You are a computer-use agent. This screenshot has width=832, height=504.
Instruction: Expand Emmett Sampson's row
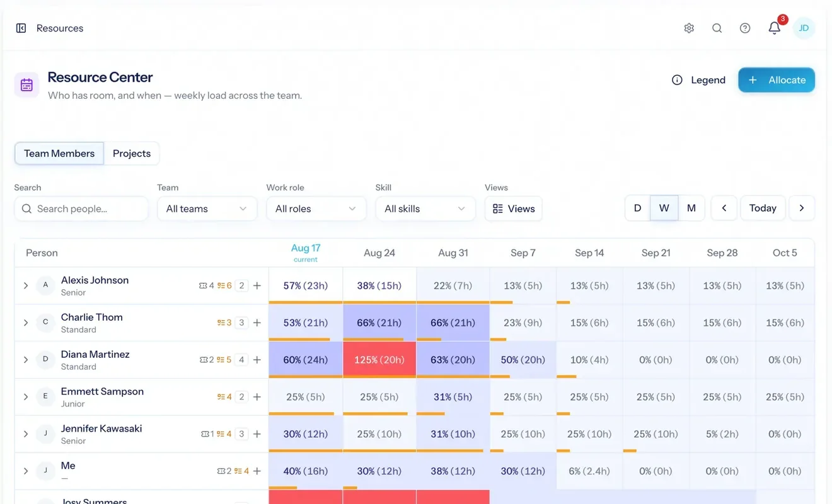(26, 397)
